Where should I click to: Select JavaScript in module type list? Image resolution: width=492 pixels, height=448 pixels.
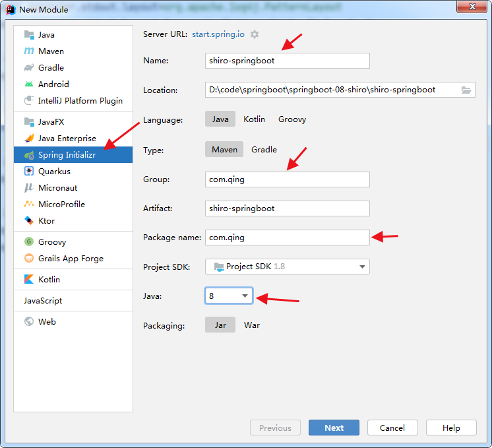[x=43, y=300]
